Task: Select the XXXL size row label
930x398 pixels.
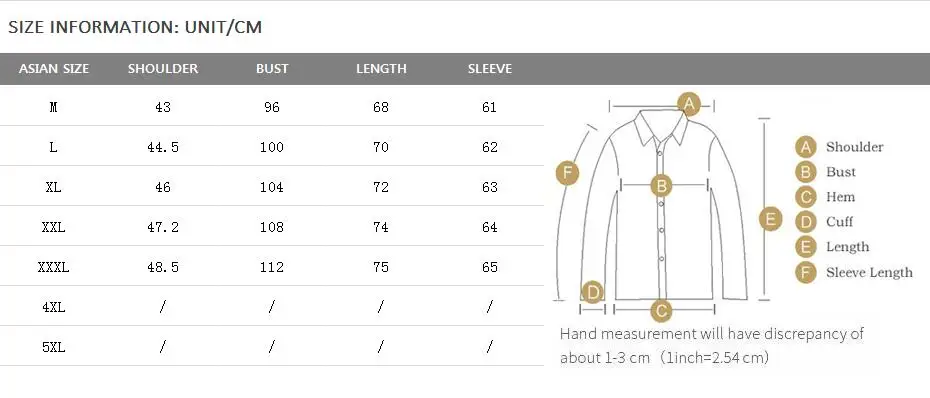Action: [53, 268]
